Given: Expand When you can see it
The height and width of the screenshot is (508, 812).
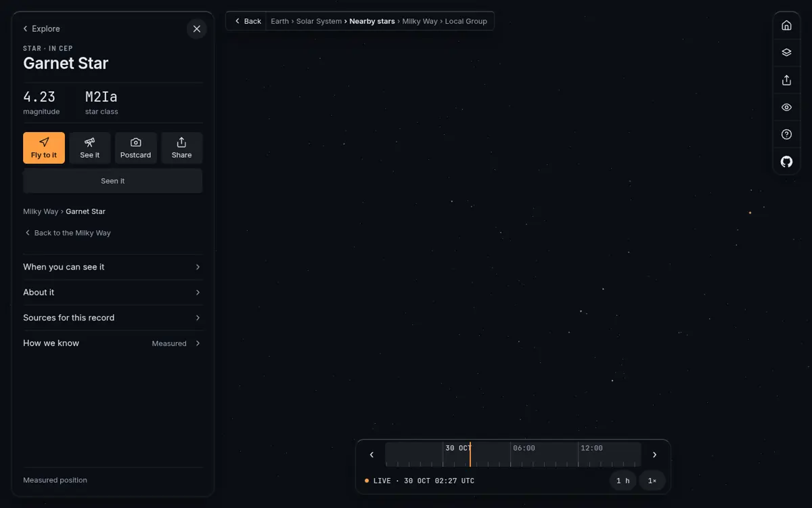Looking at the screenshot, I should point(113,267).
